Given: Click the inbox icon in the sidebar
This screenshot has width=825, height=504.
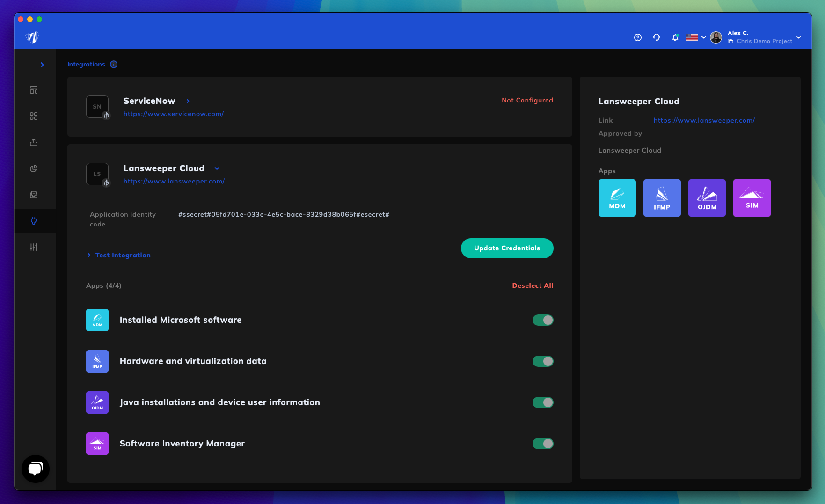Looking at the screenshot, I should click(34, 195).
